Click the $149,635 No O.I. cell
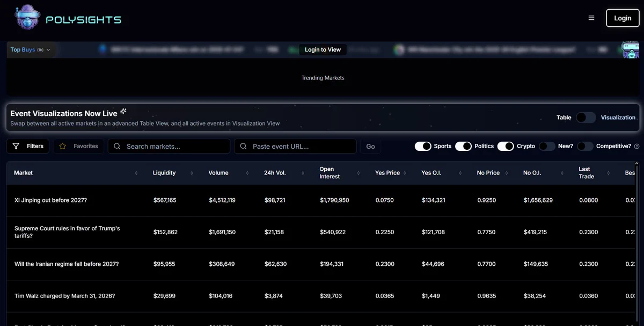Image resolution: width=644 pixels, height=326 pixels. [536, 264]
